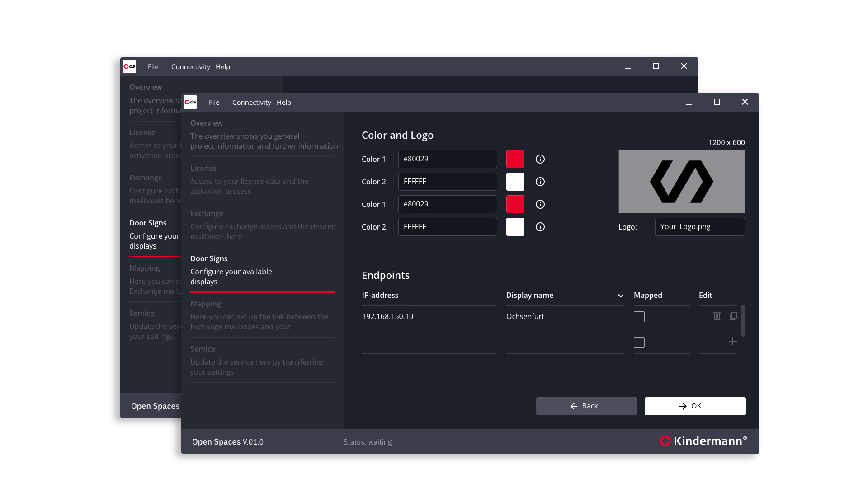
Task: Open the File menu in the back window
Action: [x=153, y=67]
